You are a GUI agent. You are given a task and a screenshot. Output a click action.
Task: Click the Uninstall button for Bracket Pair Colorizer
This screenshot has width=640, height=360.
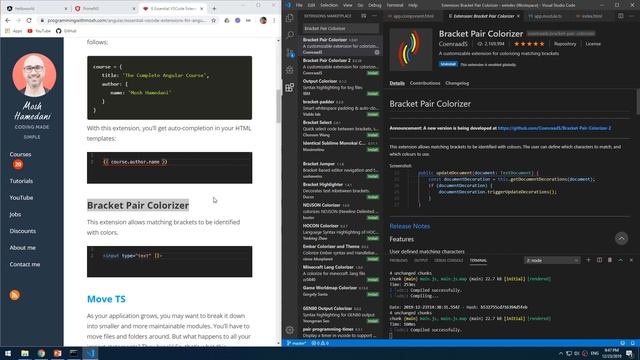[x=448, y=64]
